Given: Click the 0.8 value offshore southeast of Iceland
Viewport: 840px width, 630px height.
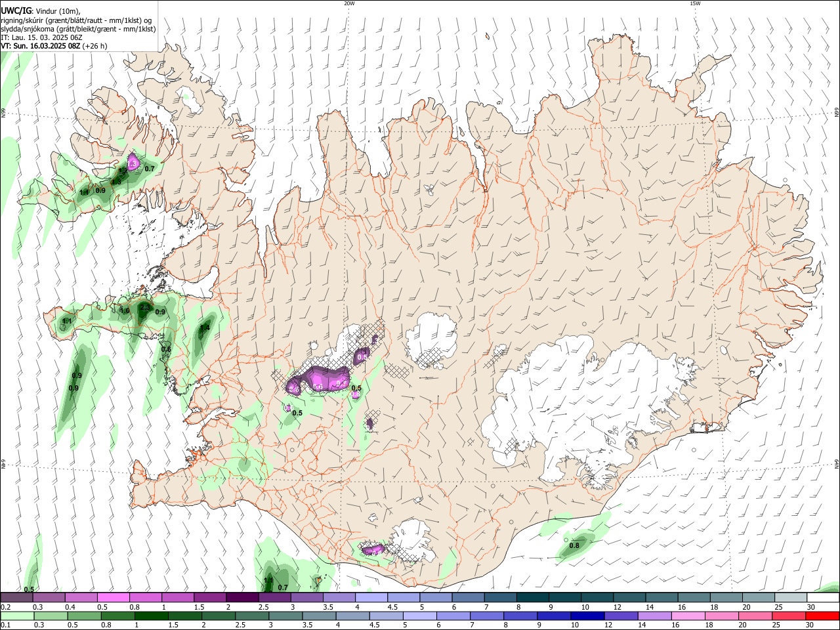Looking at the screenshot, I should (x=574, y=545).
